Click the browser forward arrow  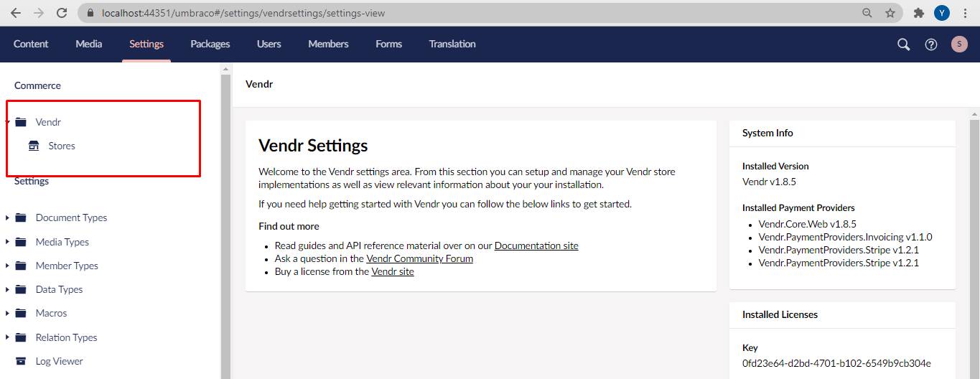[x=39, y=13]
